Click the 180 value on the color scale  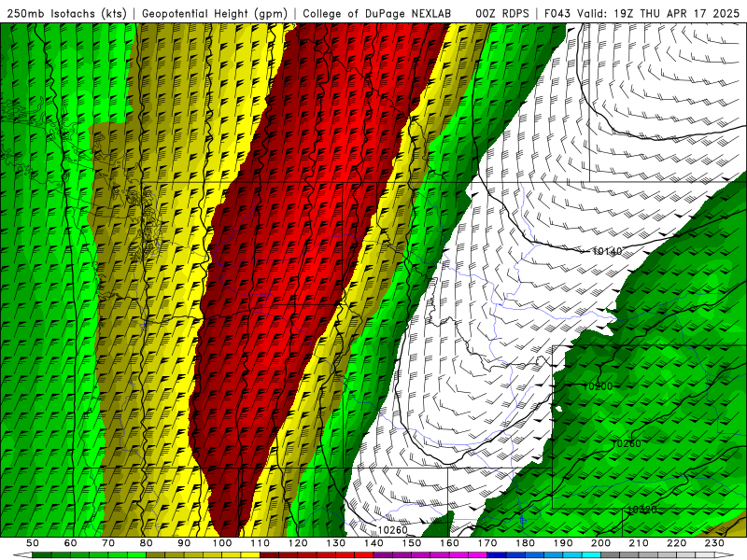pyautogui.click(x=526, y=543)
